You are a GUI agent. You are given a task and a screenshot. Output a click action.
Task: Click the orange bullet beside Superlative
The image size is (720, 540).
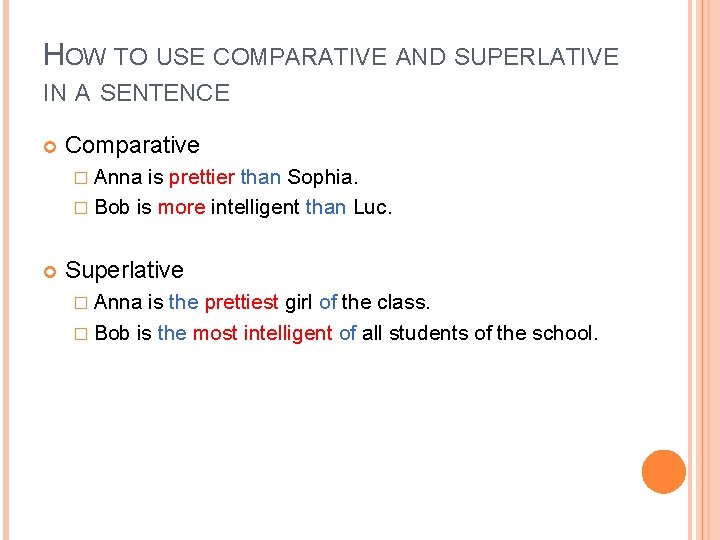point(50,272)
